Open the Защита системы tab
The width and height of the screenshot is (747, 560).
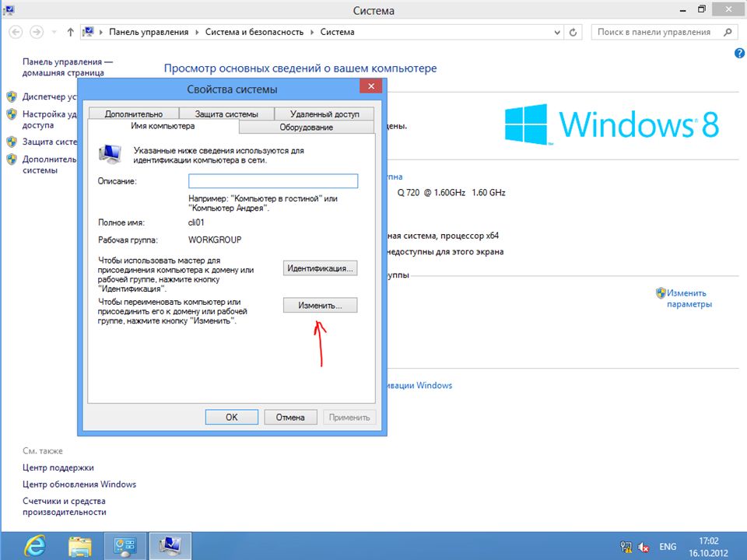coord(226,114)
